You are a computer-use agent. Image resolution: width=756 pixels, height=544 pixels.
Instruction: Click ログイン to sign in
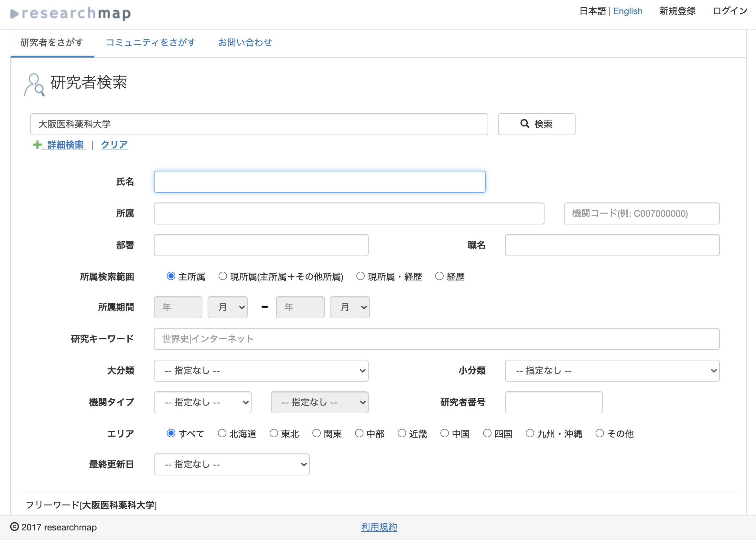[730, 11]
